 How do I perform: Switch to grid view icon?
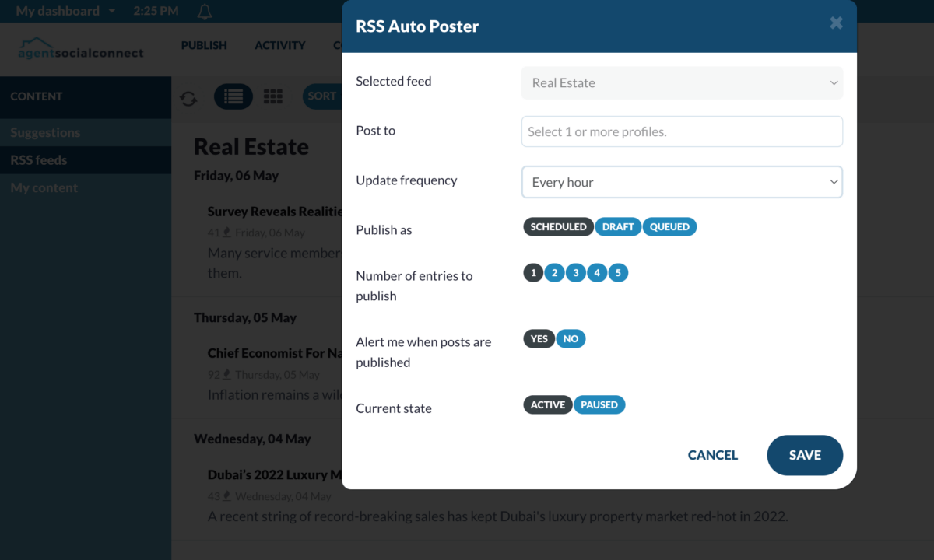point(273,96)
